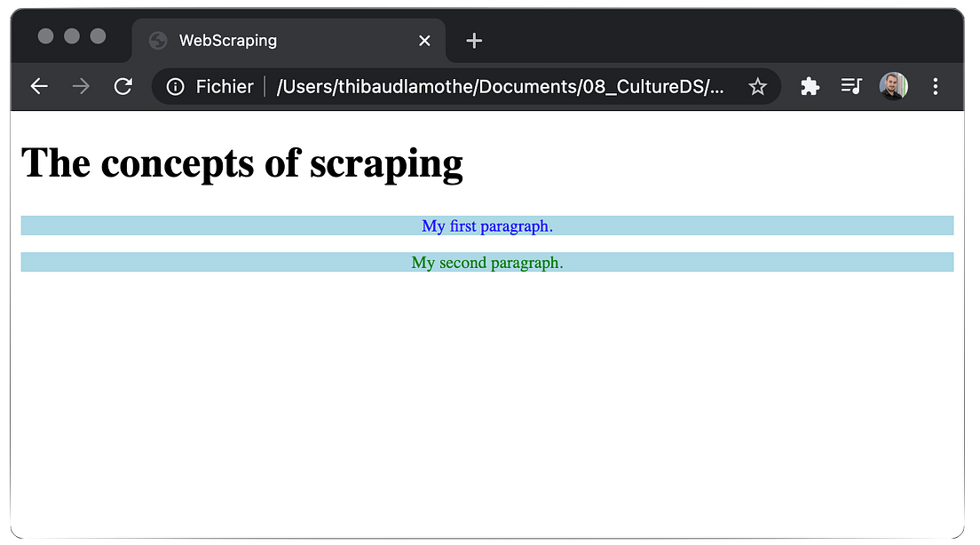Close the WebScraping tab
980x545 pixels.
[x=423, y=40]
